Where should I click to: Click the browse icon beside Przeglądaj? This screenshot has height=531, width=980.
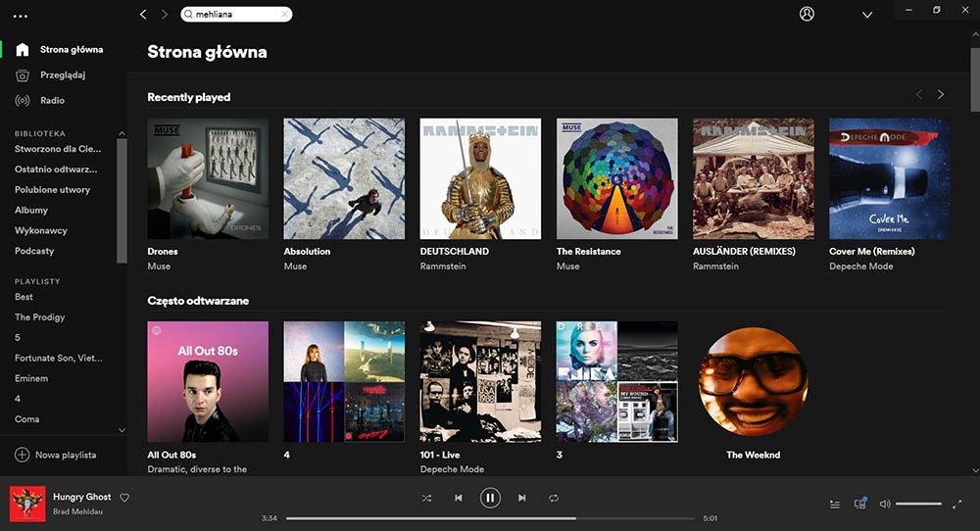coord(23,75)
